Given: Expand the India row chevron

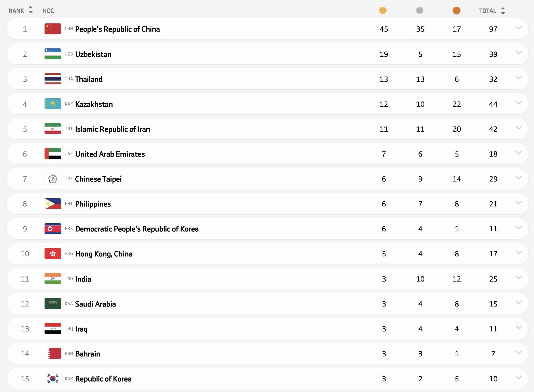Looking at the screenshot, I should (518, 277).
